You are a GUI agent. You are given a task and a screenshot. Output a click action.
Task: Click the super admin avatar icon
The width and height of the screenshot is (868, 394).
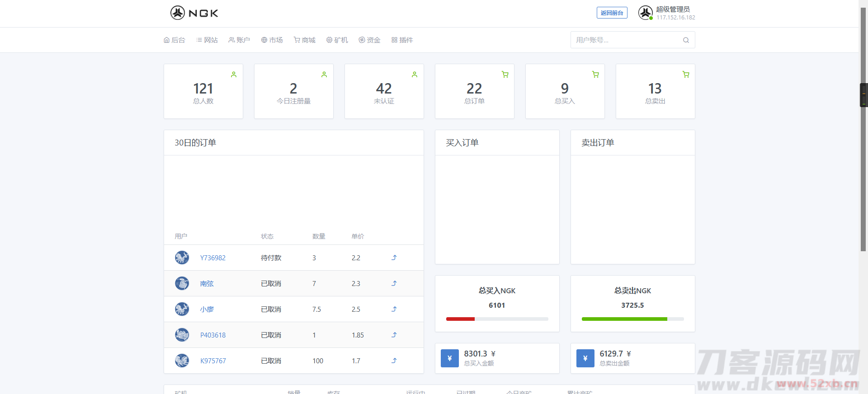[x=645, y=13]
